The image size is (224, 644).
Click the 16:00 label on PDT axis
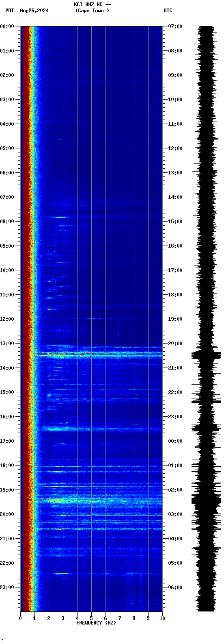pos(7,417)
